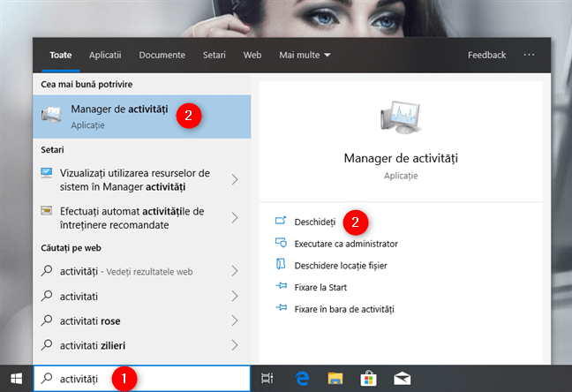
Task: Open the three-dot options menu
Action: (529, 55)
